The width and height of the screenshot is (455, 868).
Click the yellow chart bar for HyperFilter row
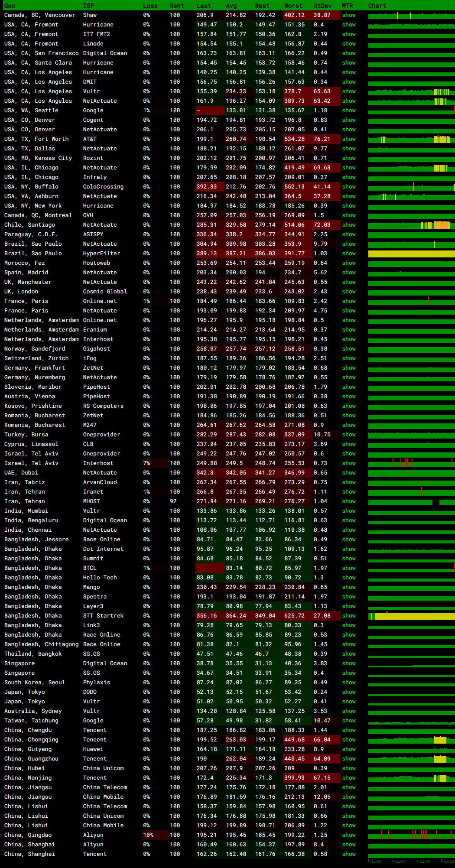tap(411, 254)
